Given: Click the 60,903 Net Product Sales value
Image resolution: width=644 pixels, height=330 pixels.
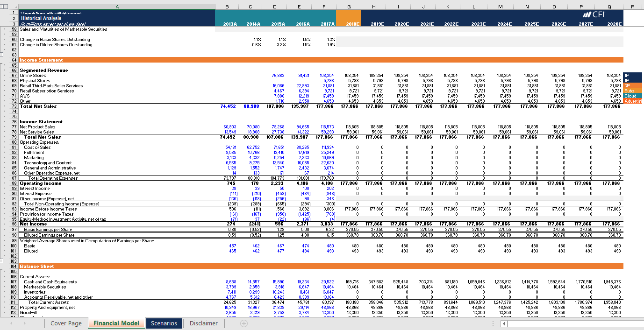Looking at the screenshot, I should [x=230, y=126].
